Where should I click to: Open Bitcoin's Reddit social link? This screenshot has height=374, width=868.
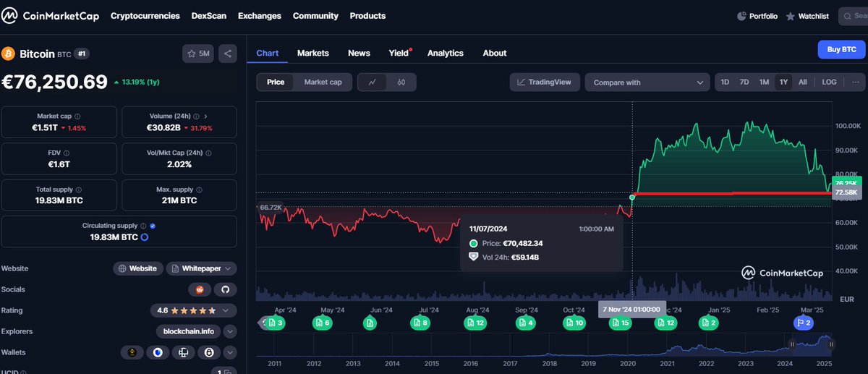click(199, 289)
